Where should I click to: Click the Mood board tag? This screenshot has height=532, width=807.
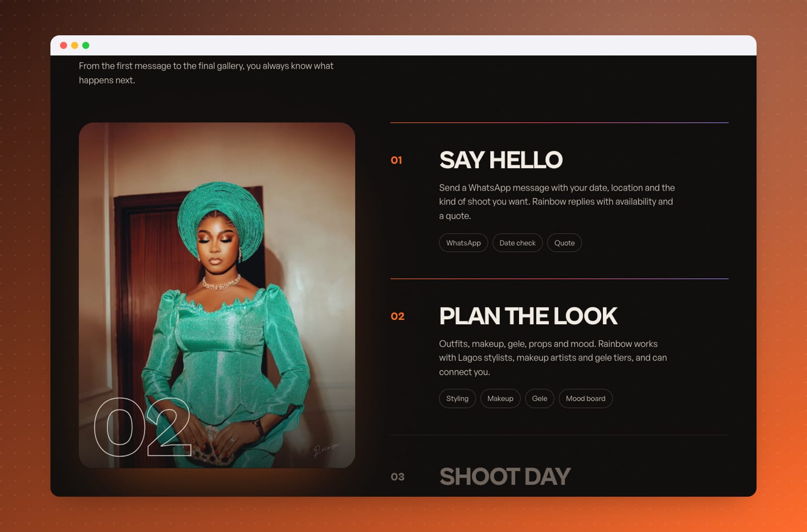click(586, 398)
